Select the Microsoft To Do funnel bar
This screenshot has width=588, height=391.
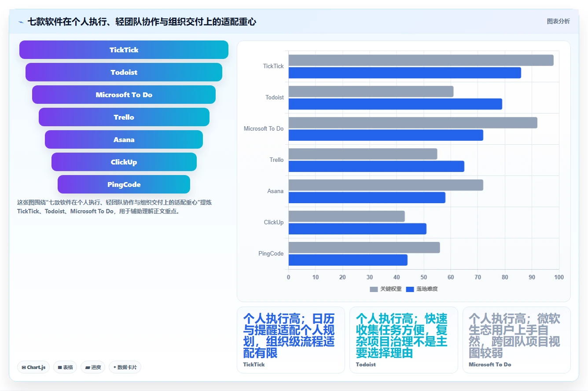[124, 95]
